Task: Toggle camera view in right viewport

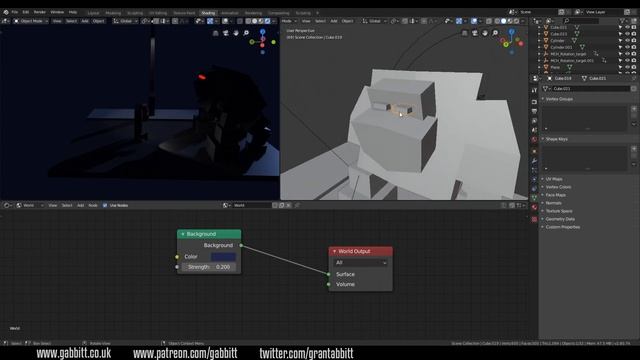Action: 475,33
